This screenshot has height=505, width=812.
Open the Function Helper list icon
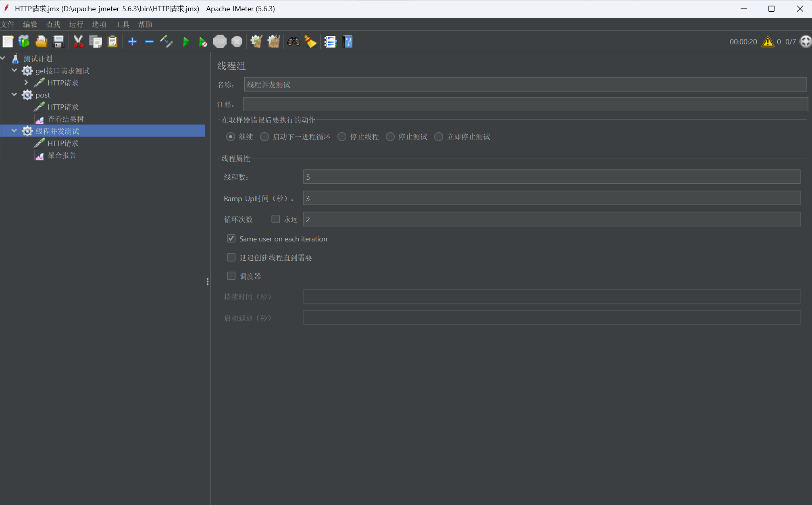point(330,42)
